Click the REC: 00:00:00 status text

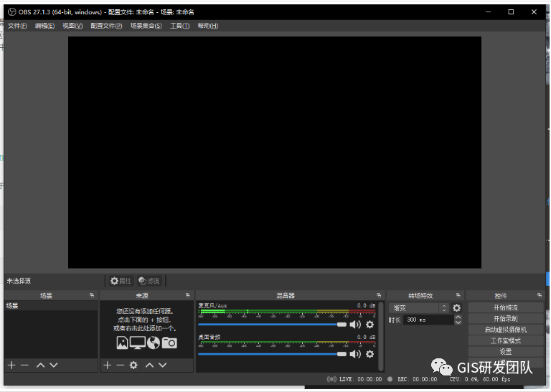pyautogui.click(x=418, y=379)
